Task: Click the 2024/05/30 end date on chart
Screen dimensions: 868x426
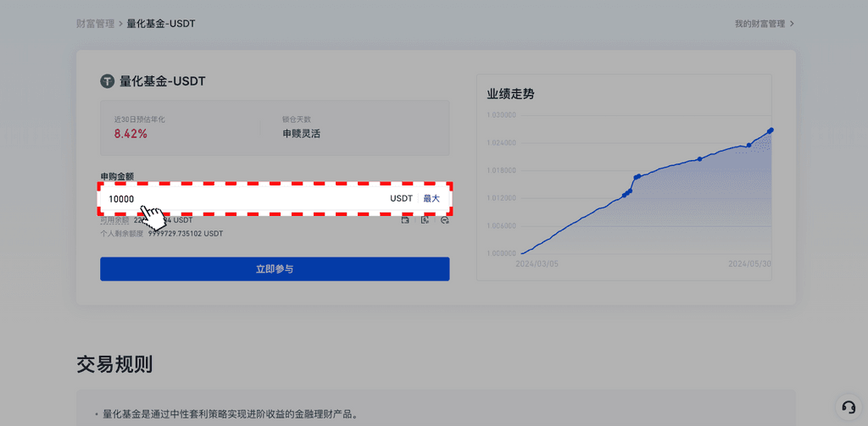Action: coord(749,264)
